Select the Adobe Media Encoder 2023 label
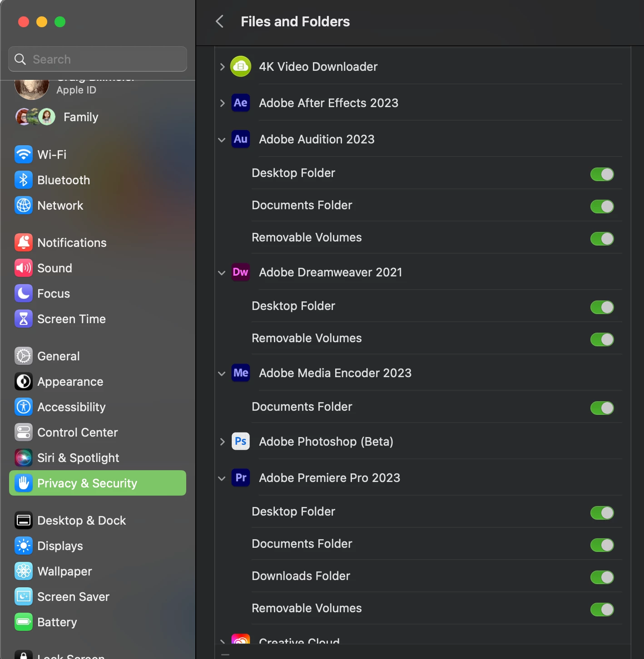This screenshot has width=644, height=659. tap(335, 373)
